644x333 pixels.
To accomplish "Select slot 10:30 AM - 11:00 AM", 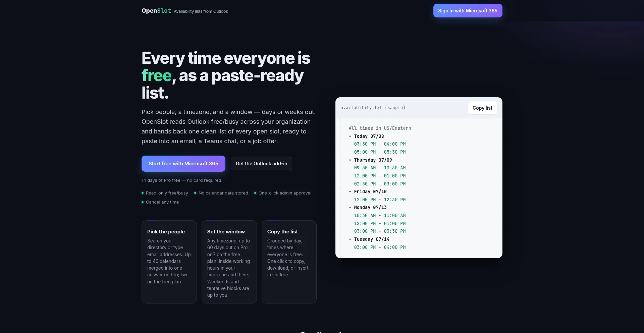I will [380, 216].
